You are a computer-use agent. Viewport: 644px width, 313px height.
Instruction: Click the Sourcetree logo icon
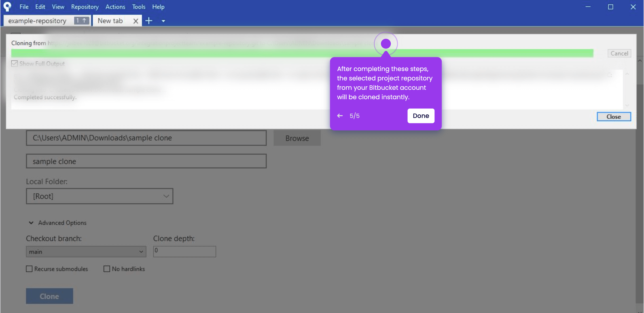tap(7, 6)
